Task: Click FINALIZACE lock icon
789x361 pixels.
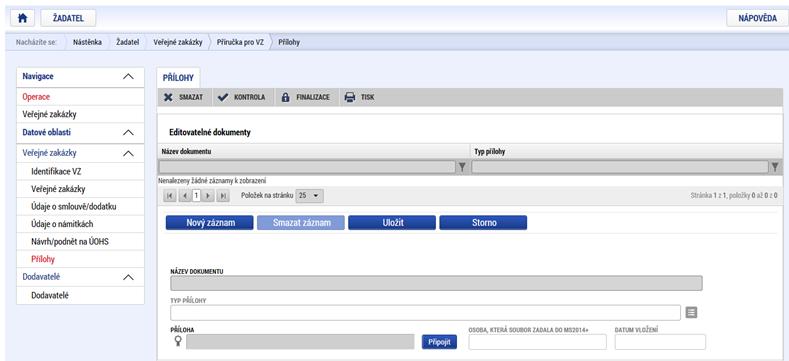Action: coord(285,97)
